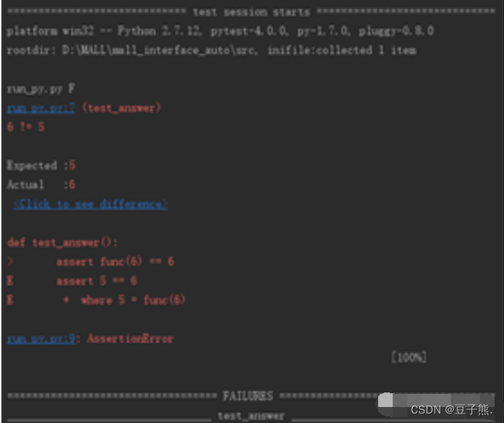504x423 pixels.
Task: Click the rootdir D:\MALL path line
Action: pyautogui.click(x=212, y=50)
